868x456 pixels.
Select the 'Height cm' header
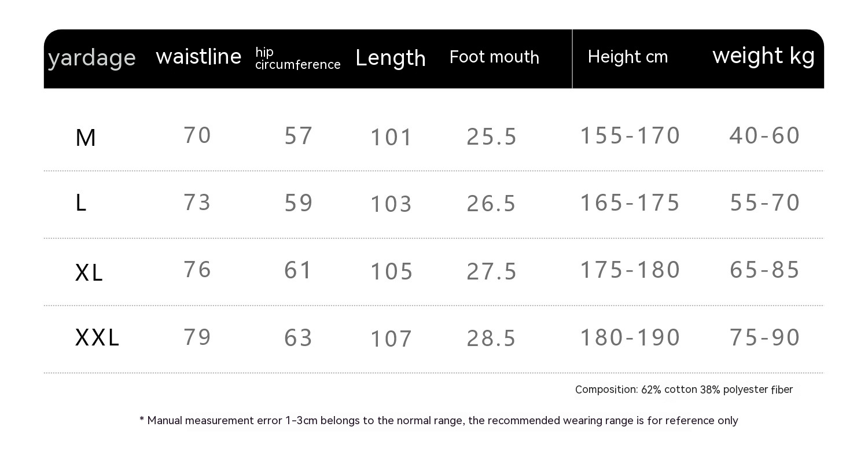coord(628,57)
